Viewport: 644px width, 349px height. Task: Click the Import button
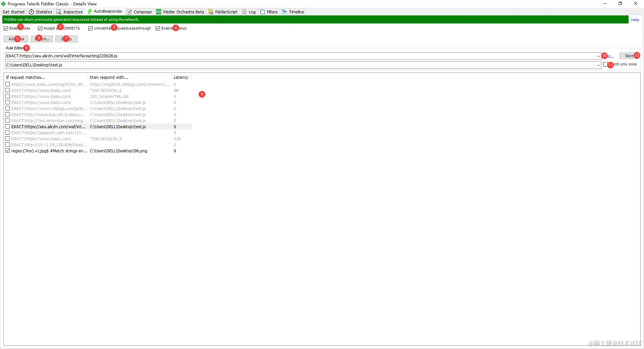click(x=42, y=39)
